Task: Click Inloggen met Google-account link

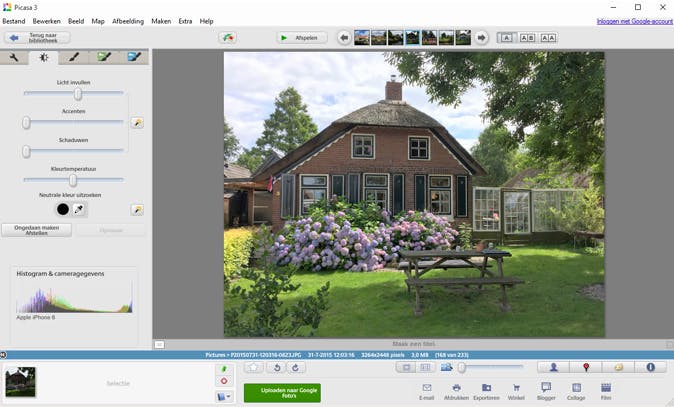Action: (634, 21)
